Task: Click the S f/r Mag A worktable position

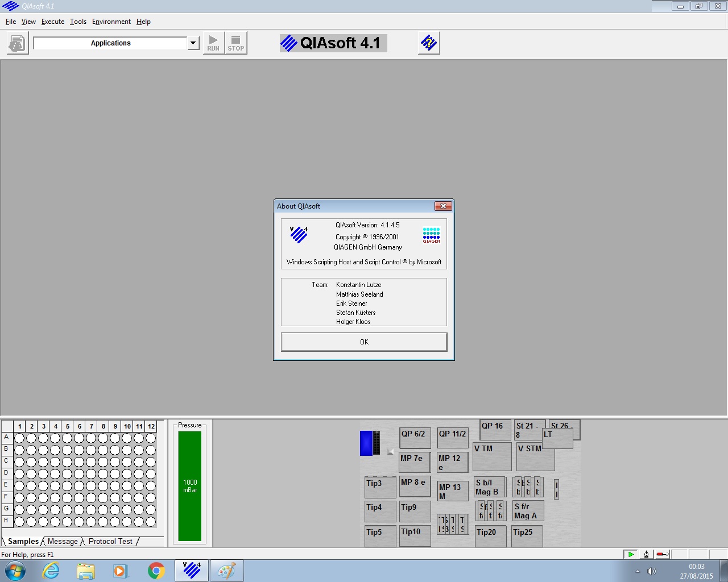Action: tap(528, 510)
